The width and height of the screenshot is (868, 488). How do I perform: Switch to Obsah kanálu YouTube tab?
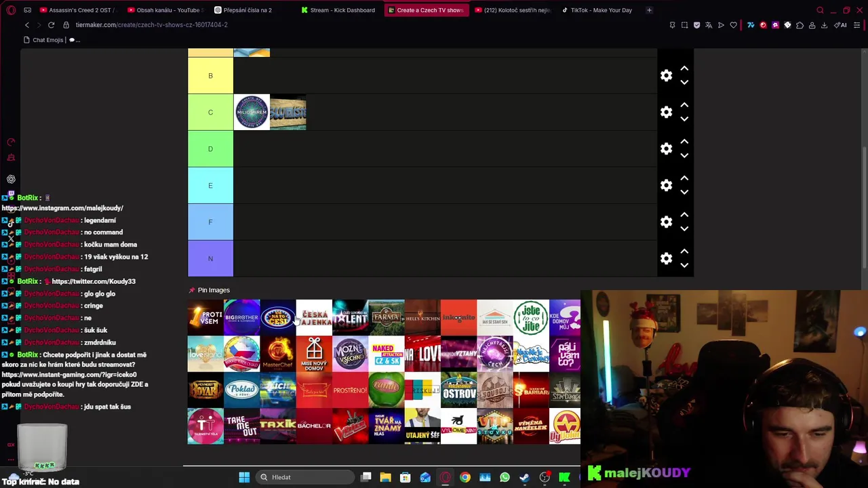point(166,10)
